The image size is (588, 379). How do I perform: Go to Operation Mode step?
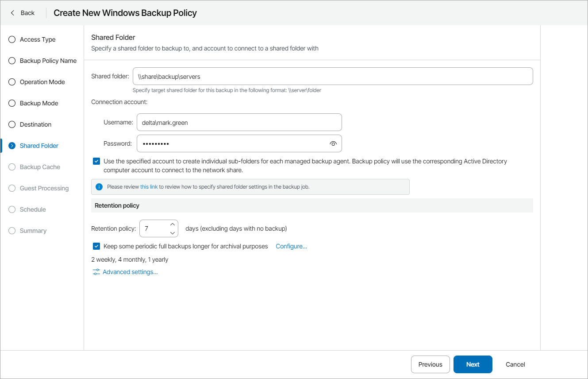pyautogui.click(x=42, y=82)
